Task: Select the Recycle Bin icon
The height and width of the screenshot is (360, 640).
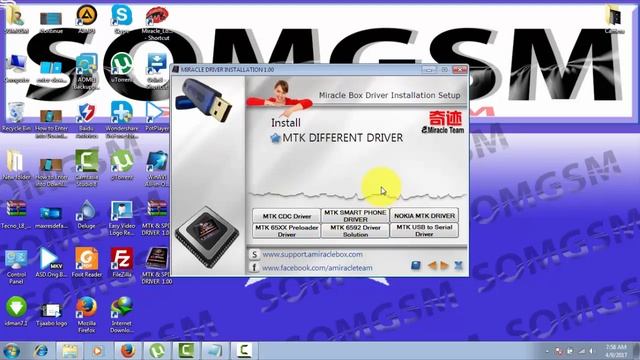Action: pyautogui.click(x=16, y=117)
